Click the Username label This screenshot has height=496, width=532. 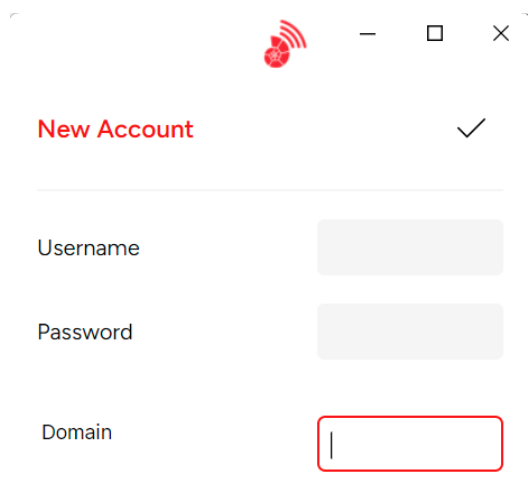(x=89, y=248)
